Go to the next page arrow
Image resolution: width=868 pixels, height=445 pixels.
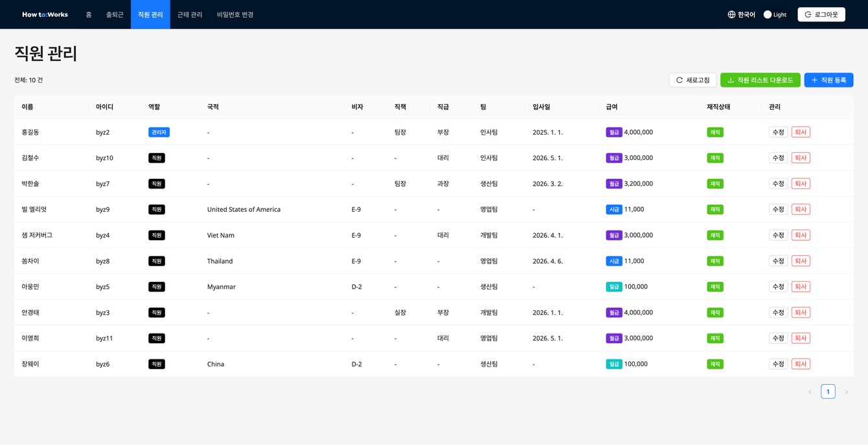point(846,392)
